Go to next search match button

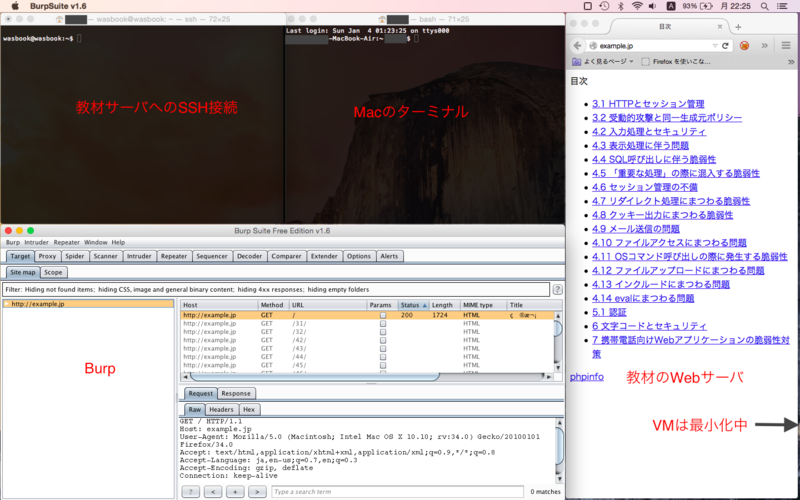pos(257,492)
